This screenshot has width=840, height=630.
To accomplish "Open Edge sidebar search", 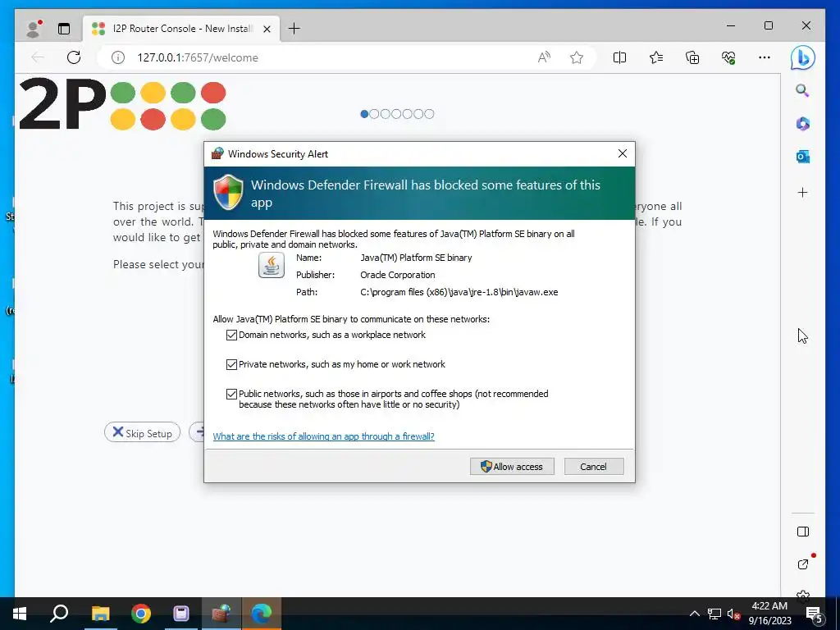I will coord(802,90).
